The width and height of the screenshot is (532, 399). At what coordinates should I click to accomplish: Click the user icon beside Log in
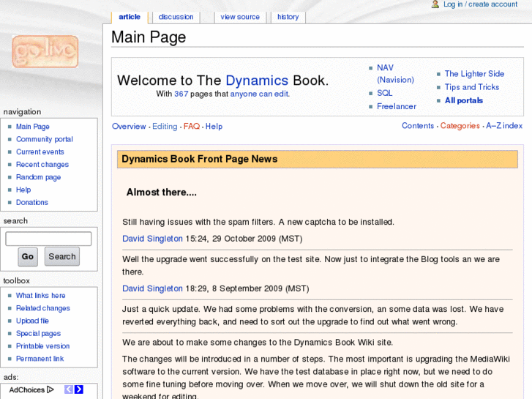[435, 4]
